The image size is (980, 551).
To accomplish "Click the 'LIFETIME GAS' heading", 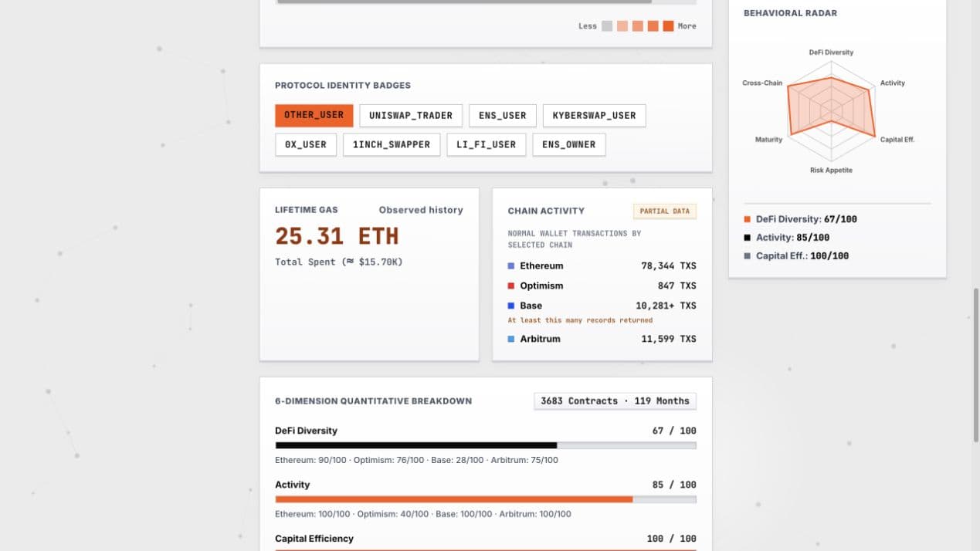I will coord(307,210).
